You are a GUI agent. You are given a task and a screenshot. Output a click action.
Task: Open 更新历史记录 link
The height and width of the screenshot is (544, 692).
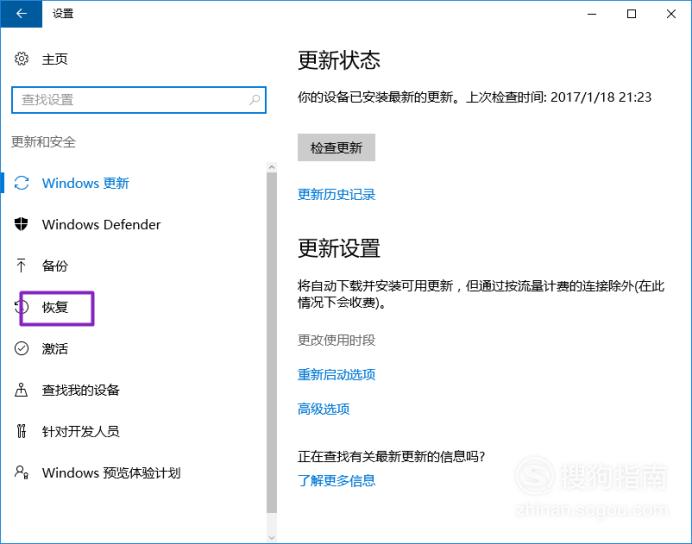click(x=336, y=195)
